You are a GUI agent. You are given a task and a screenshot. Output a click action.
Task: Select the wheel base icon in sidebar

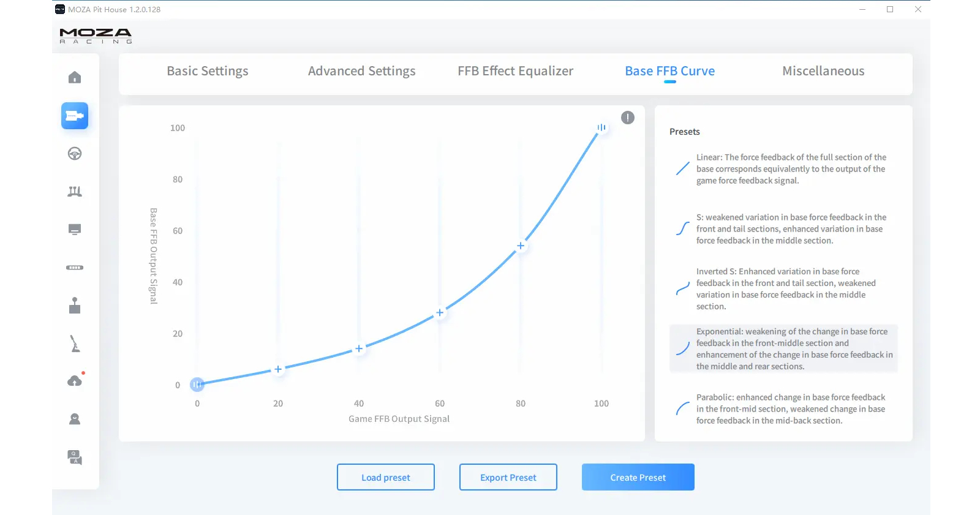click(x=75, y=116)
